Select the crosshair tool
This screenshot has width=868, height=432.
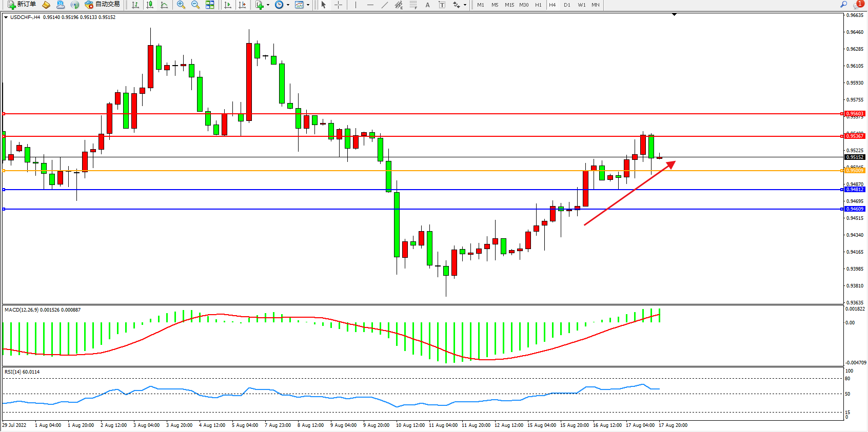(338, 5)
